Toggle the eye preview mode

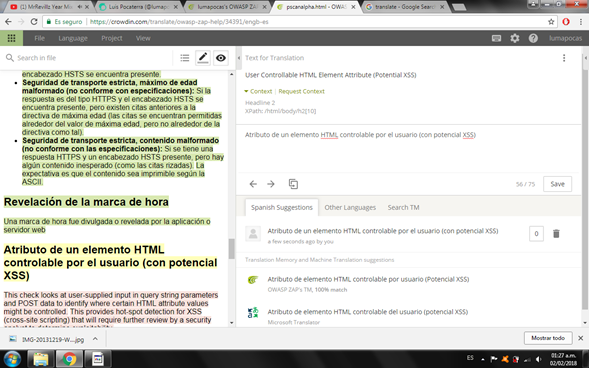click(x=221, y=58)
